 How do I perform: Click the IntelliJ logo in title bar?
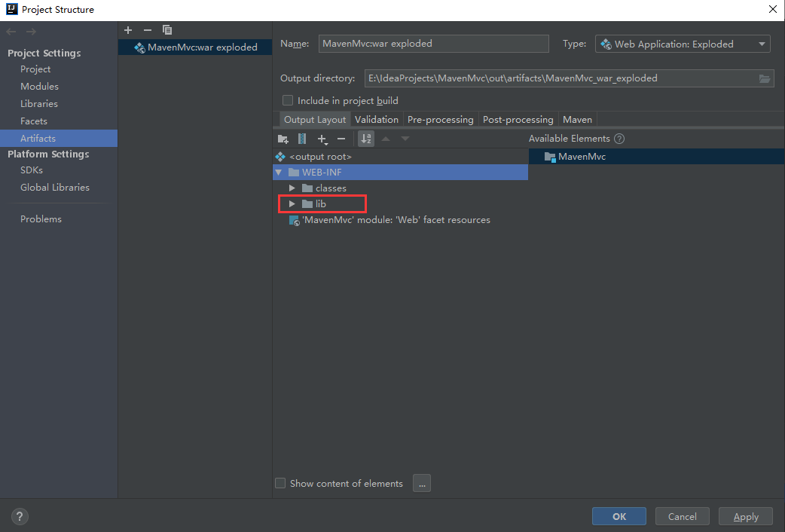point(11,9)
